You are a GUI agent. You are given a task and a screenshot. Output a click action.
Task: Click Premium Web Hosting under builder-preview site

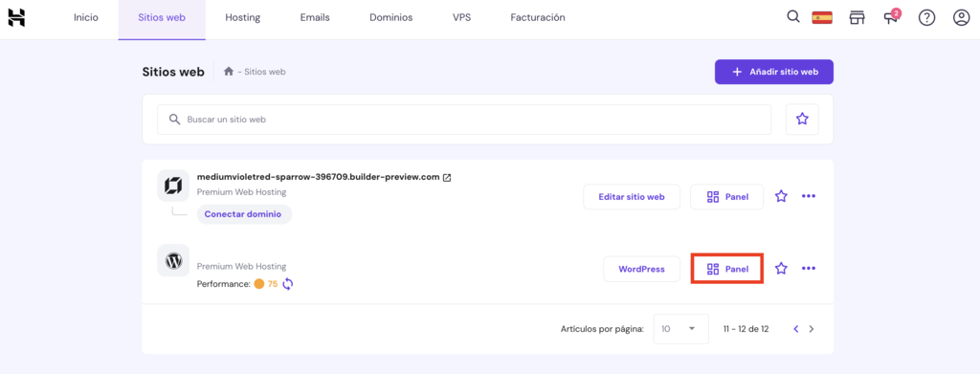(242, 192)
